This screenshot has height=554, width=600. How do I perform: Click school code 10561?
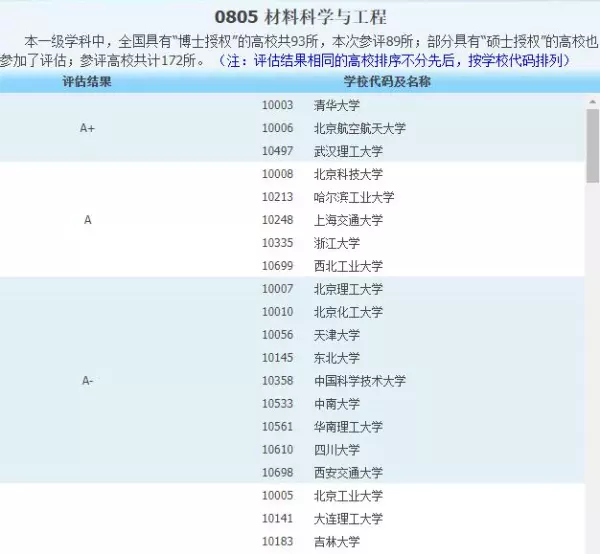tap(277, 426)
